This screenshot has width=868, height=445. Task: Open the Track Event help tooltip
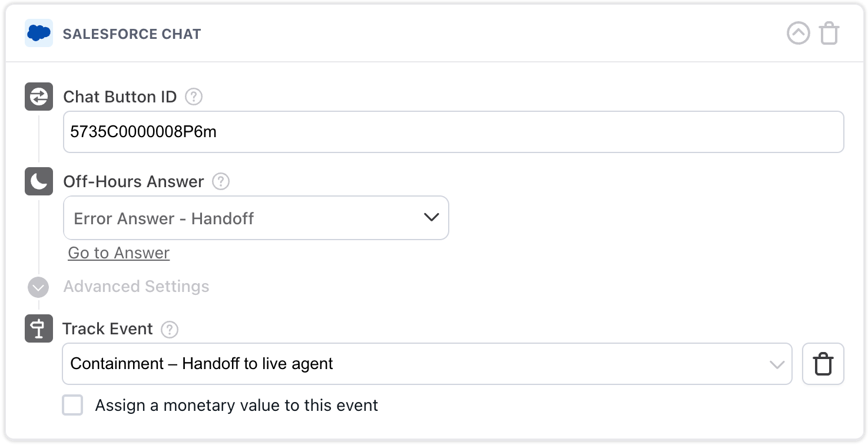(169, 330)
